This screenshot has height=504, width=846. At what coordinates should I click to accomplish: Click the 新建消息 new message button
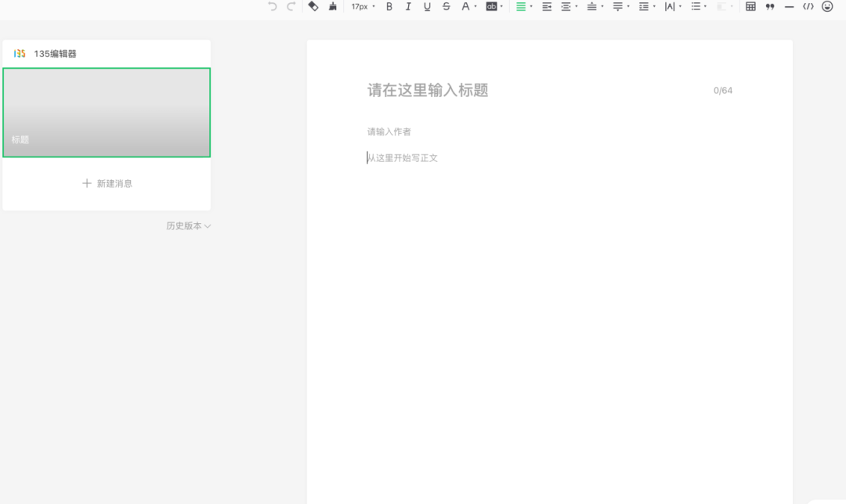[107, 183]
